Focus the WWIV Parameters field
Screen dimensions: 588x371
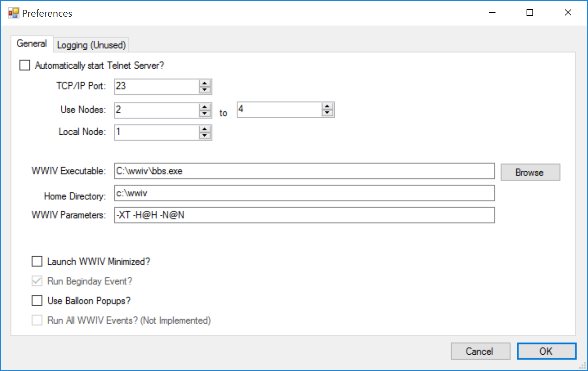point(305,215)
